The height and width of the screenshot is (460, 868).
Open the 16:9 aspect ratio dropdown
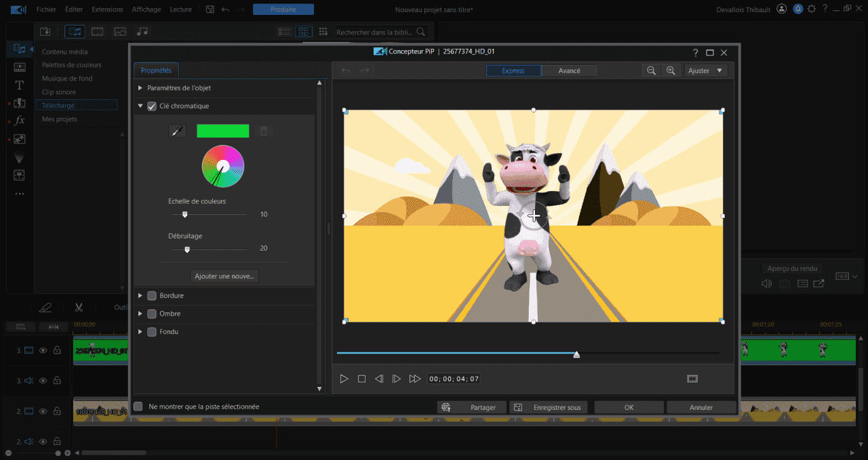tap(847, 276)
